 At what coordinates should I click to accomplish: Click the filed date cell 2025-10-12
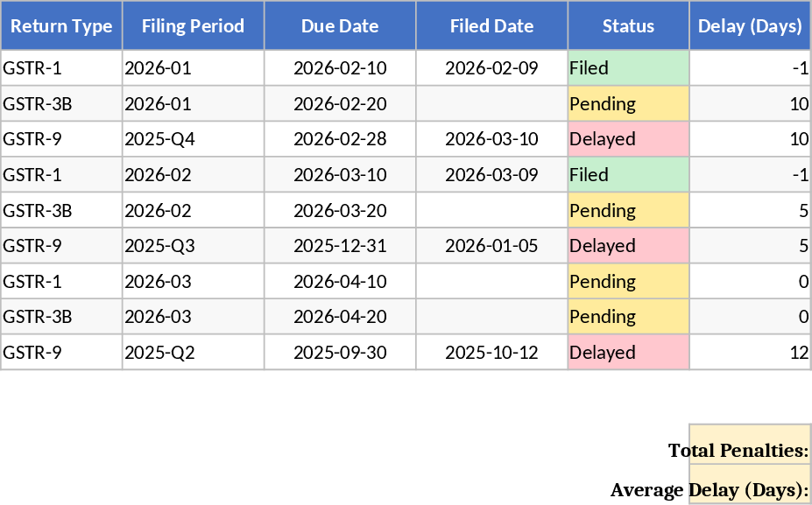tap(491, 353)
